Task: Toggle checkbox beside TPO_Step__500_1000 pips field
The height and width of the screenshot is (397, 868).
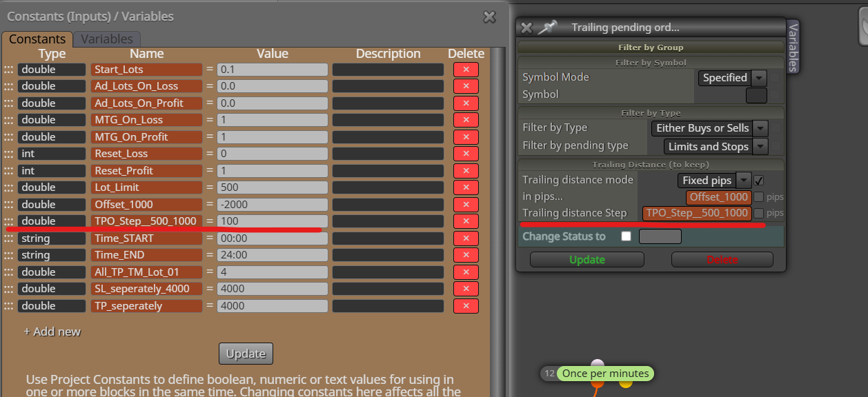Action: (x=759, y=214)
